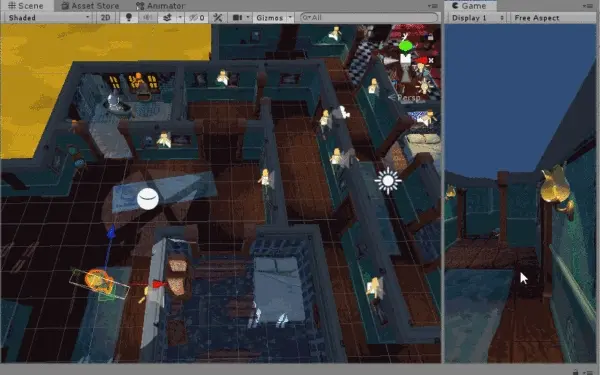Toggle scene lighting with the bulb icon
Image resolution: width=600 pixels, height=375 pixels.
tap(129, 18)
